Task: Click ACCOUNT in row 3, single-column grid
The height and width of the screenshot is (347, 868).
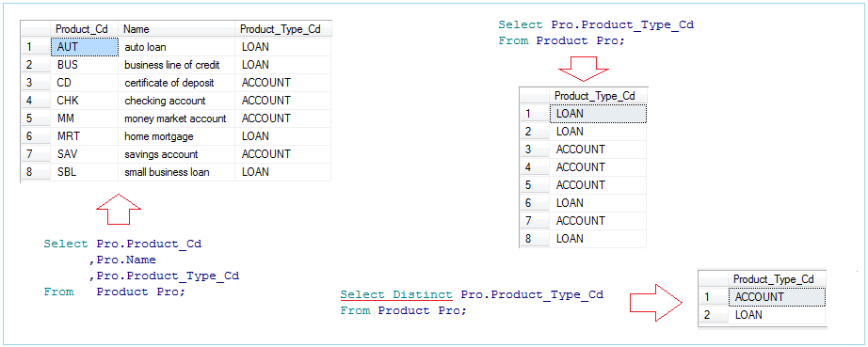Action: [x=598, y=150]
